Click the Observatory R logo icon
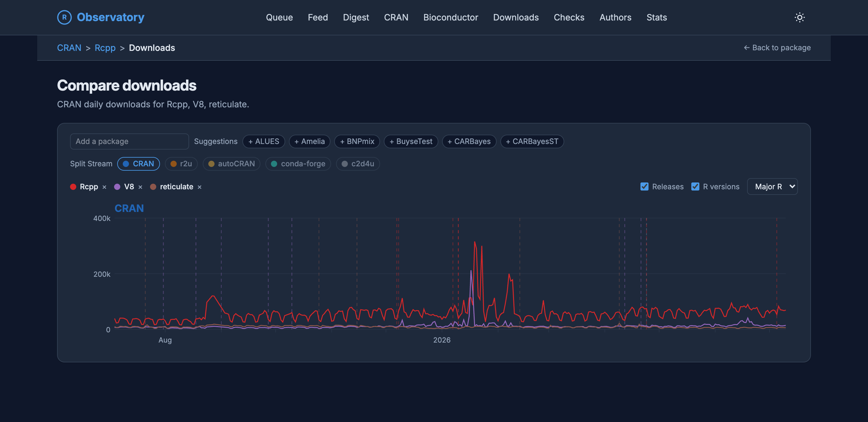Image resolution: width=868 pixels, height=422 pixels. tap(64, 17)
